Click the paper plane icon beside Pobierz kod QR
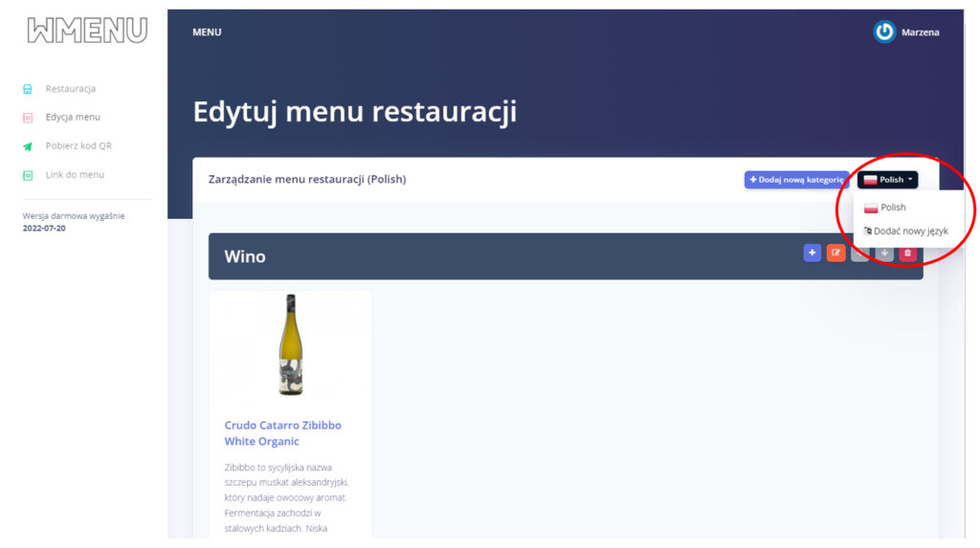This screenshot has width=980, height=548. tap(28, 146)
